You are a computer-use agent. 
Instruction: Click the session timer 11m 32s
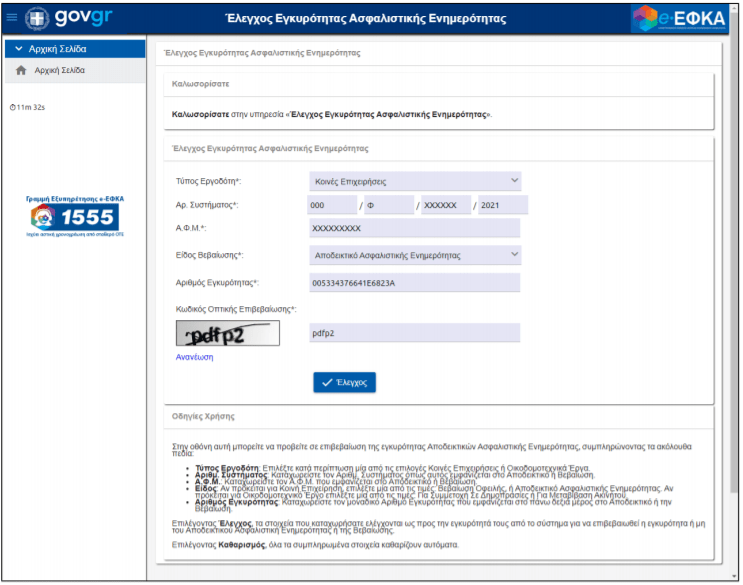pyautogui.click(x=27, y=108)
